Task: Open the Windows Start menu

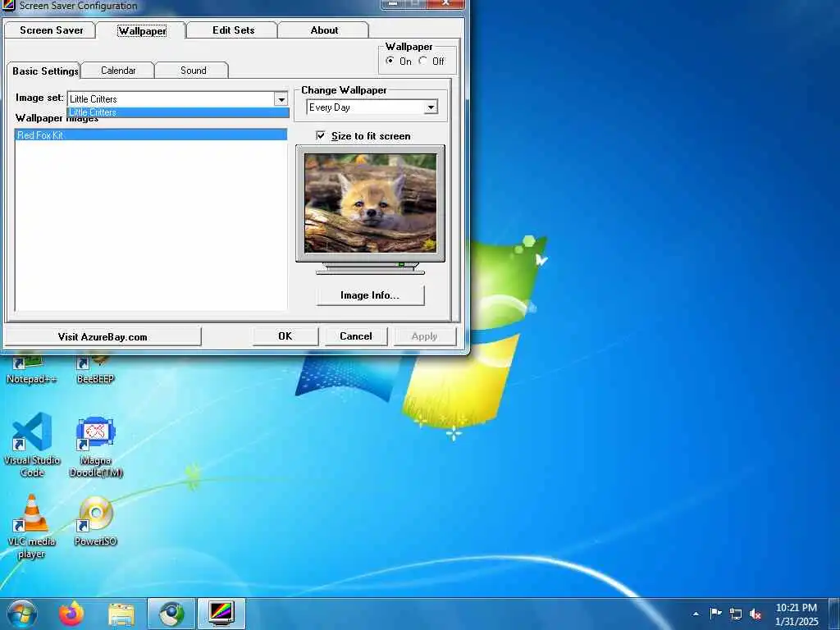Action: 22,614
